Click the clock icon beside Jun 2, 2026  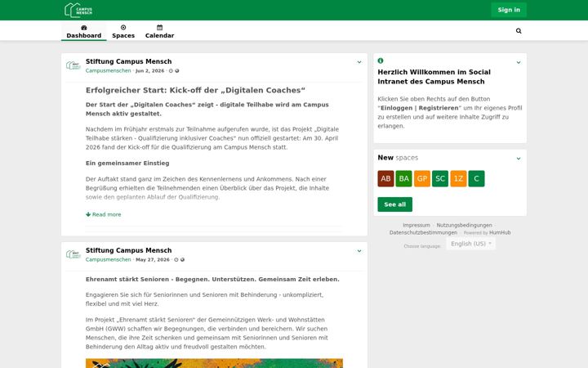(x=171, y=70)
